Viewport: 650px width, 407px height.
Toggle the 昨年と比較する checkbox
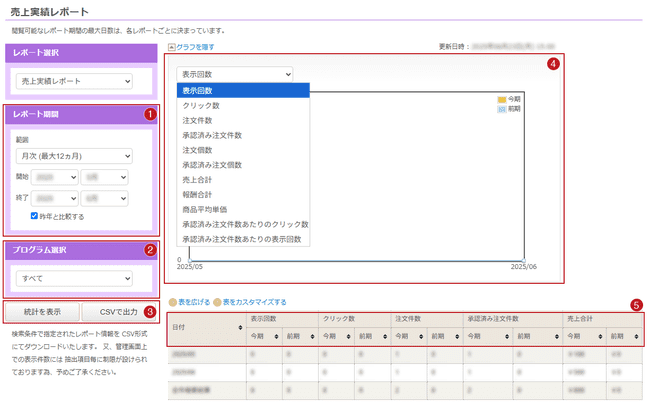34,216
